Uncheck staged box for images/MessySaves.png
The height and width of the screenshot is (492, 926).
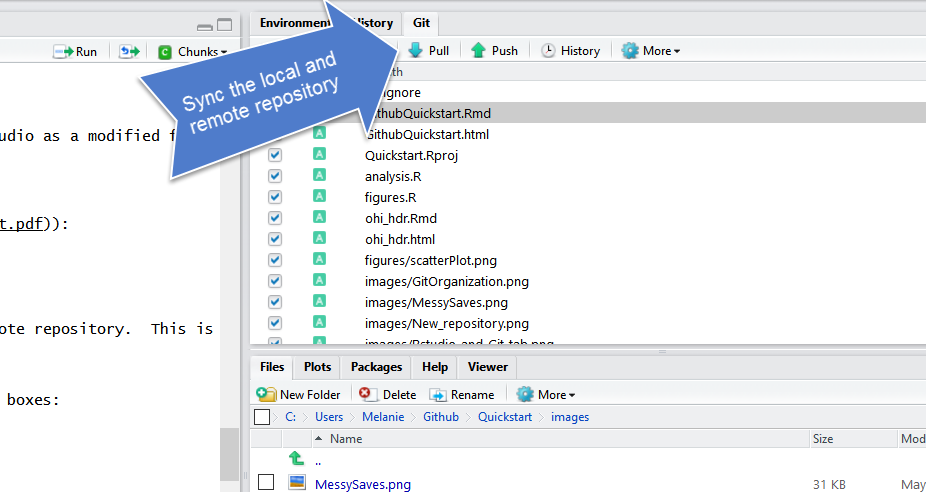[275, 302]
